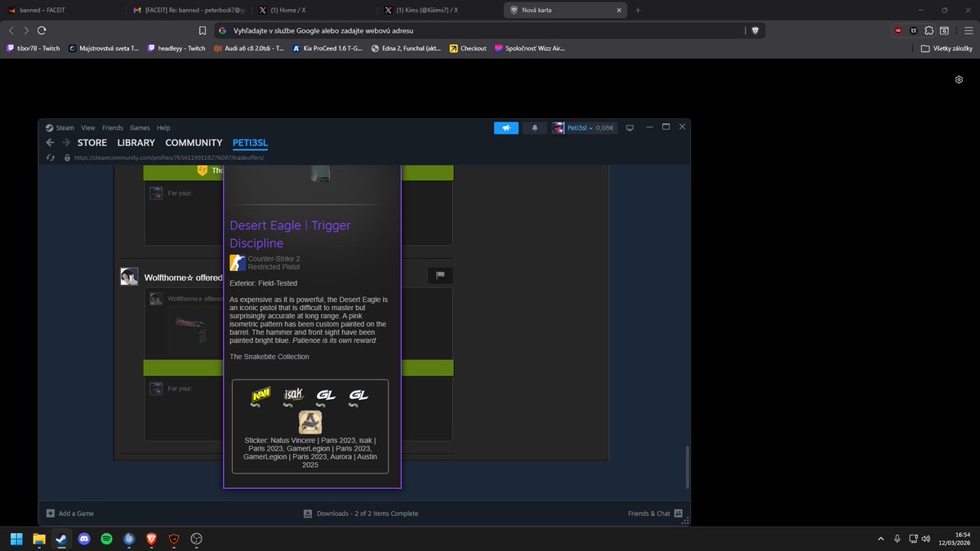Open the Games menu in Steam

click(140, 127)
